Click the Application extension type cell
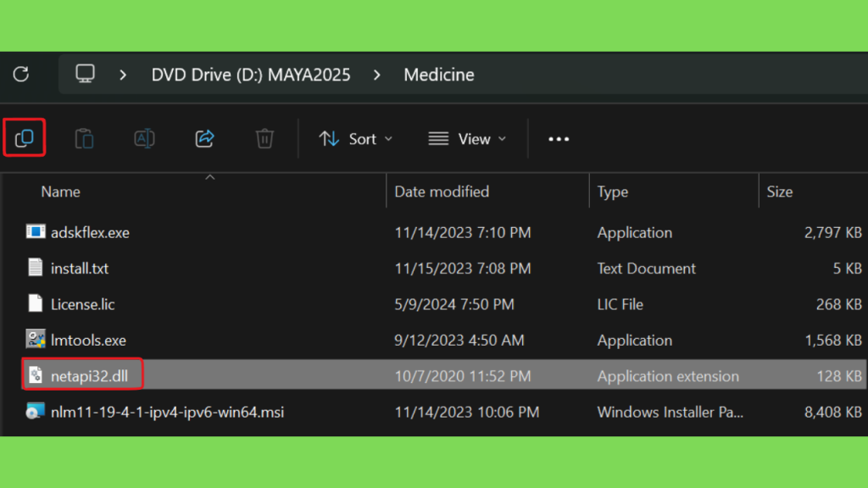The height and width of the screenshot is (488, 868). [x=668, y=376]
